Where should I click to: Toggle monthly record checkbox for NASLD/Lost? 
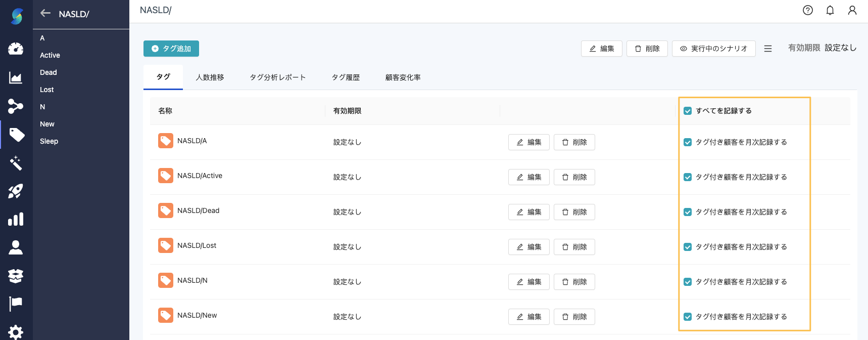pyautogui.click(x=688, y=247)
